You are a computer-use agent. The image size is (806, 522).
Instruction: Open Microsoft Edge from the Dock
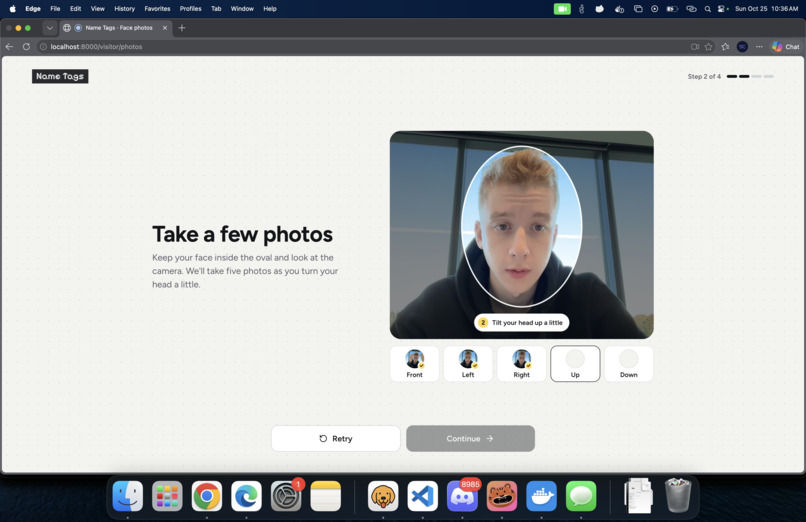tap(246, 496)
